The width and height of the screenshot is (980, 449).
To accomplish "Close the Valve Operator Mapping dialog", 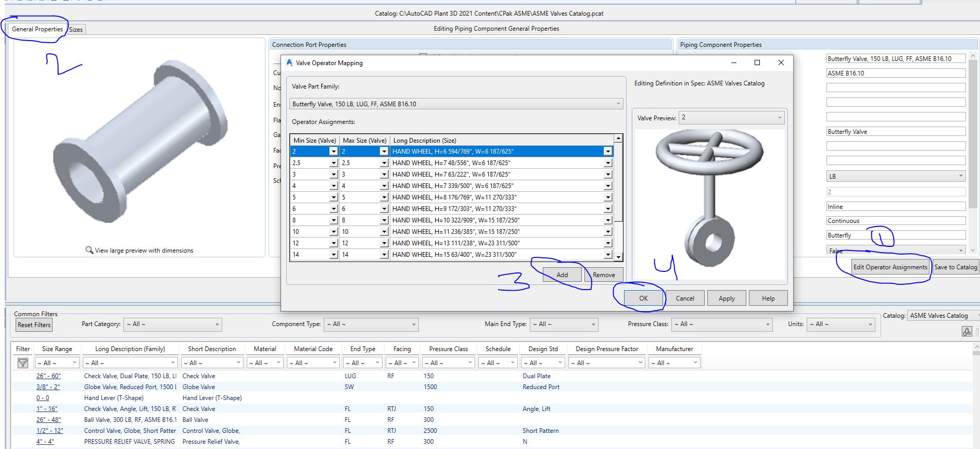I will click(781, 63).
